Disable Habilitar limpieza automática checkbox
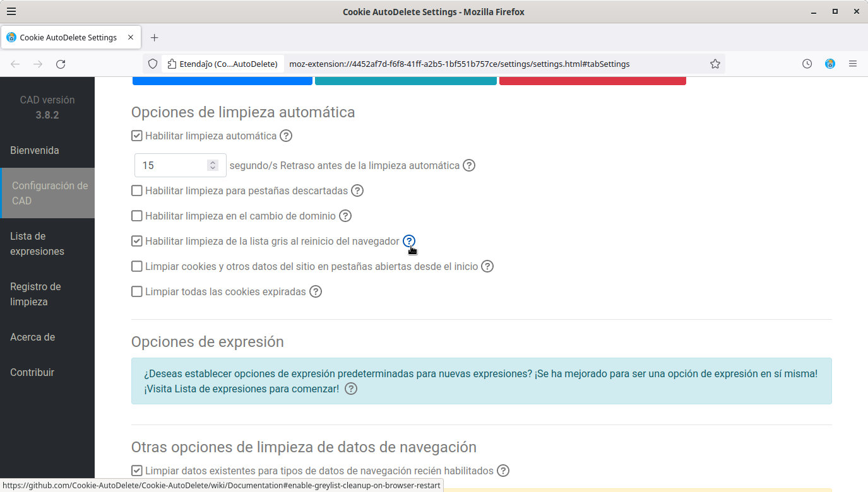Image resolution: width=868 pixels, height=492 pixels. (x=137, y=136)
